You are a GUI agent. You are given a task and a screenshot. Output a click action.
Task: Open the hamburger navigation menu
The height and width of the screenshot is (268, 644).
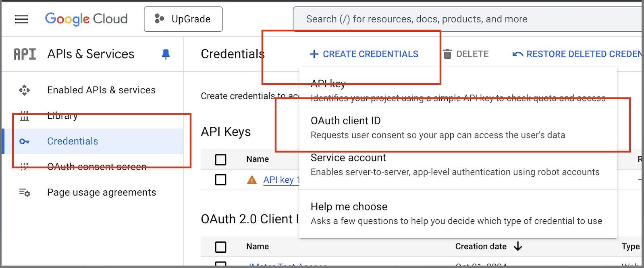[21, 19]
